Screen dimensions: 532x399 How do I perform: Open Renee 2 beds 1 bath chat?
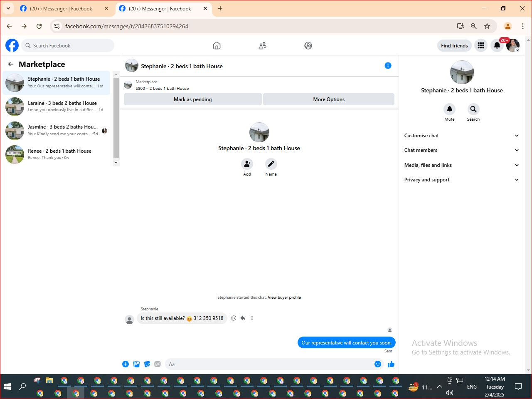pyautogui.click(x=57, y=154)
